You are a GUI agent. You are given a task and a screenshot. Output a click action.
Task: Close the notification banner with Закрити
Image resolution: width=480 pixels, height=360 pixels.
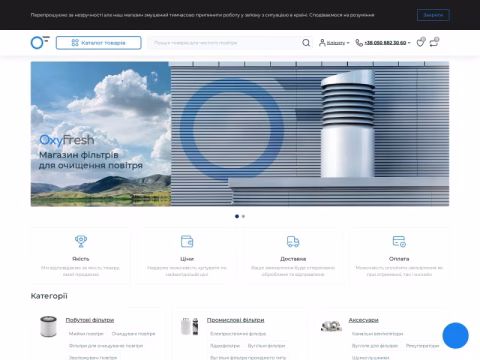[433, 15]
